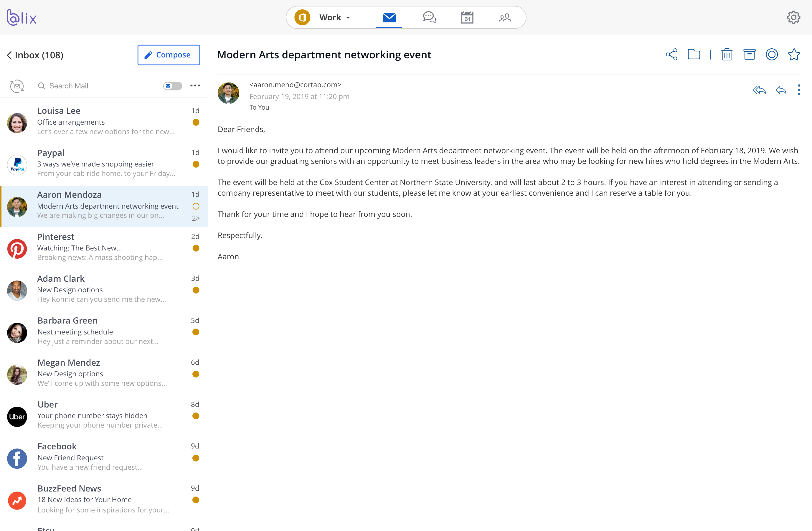Click the Blix logo
Image resolution: width=812 pixels, height=531 pixels.
(22, 17)
